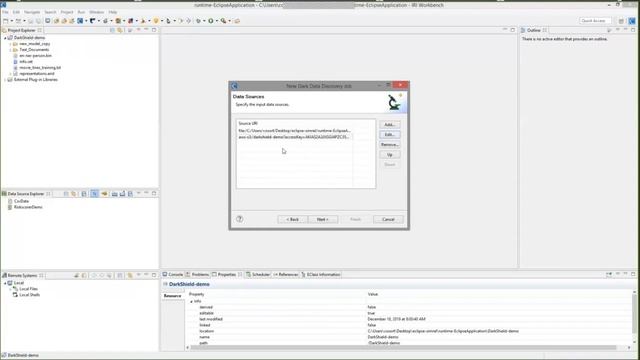Image resolution: width=640 pixels, height=360 pixels.
Task: Click the Value column header in Properties
Action: point(373,294)
